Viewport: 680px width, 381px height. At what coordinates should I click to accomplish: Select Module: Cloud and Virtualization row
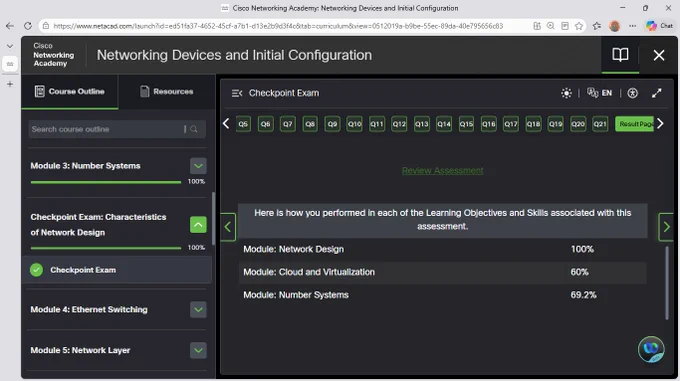point(442,272)
